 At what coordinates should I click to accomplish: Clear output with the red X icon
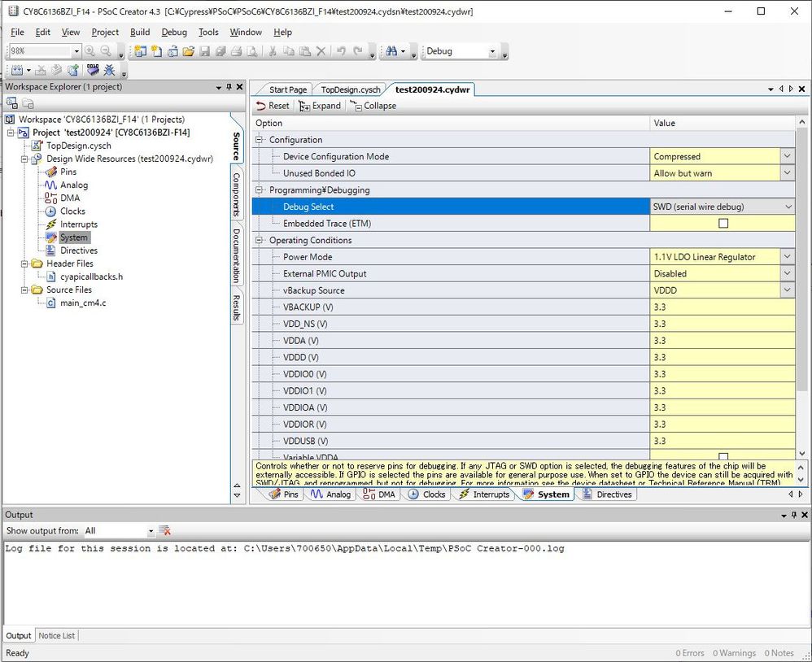[165, 531]
